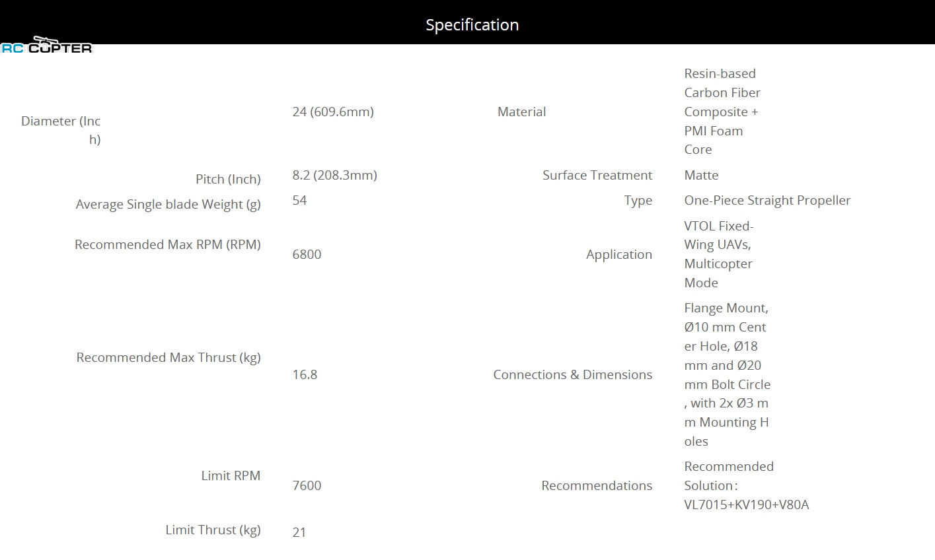Click the Connections & Dimensions label
Viewport: 935px width, 560px height.
[x=572, y=374]
